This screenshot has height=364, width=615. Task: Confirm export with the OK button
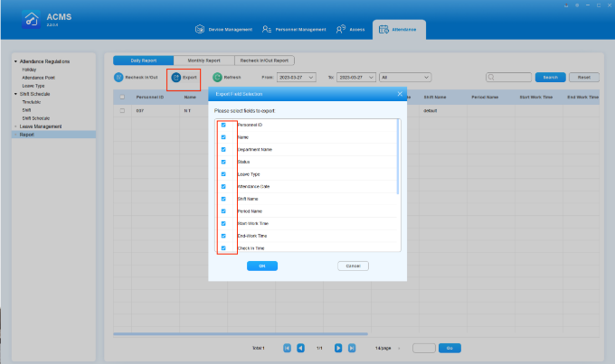pyautogui.click(x=261, y=266)
